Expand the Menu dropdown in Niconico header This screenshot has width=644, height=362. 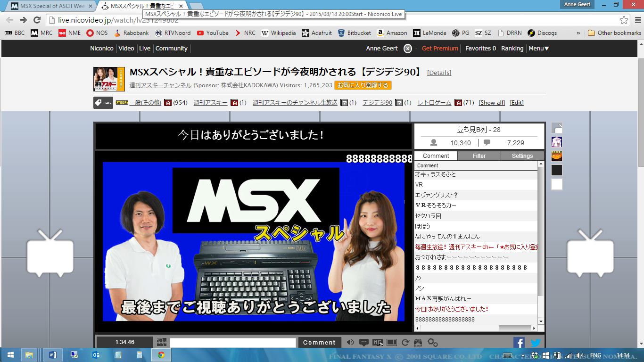(538, 49)
